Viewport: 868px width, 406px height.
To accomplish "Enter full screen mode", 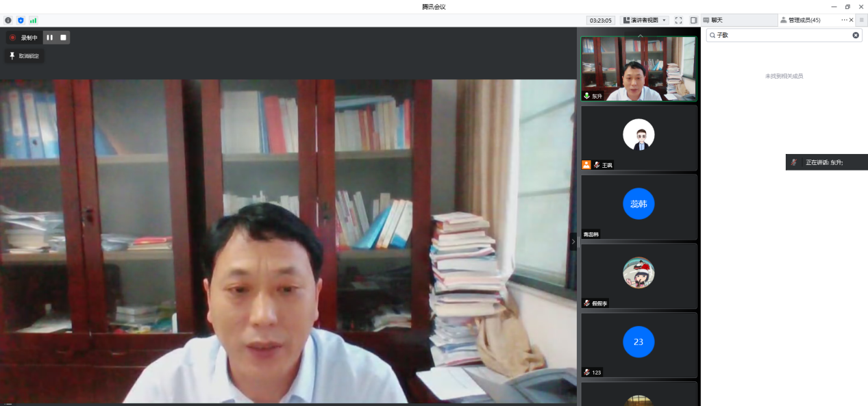I will click(x=678, y=21).
